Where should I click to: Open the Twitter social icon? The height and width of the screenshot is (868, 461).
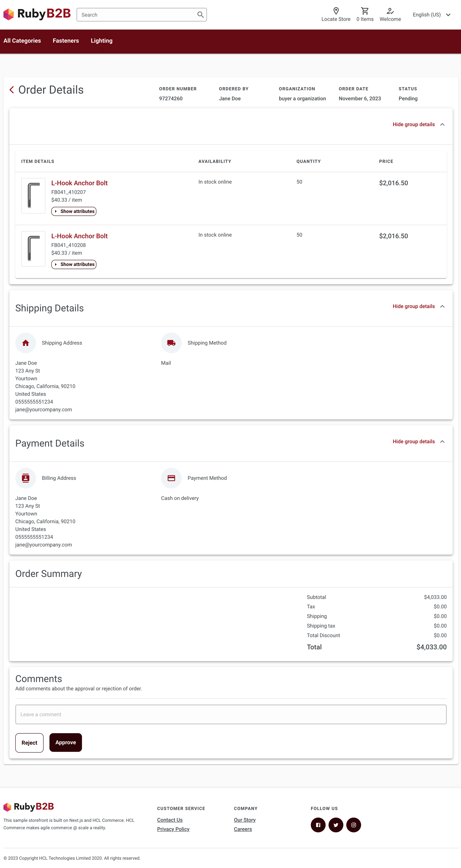336,825
